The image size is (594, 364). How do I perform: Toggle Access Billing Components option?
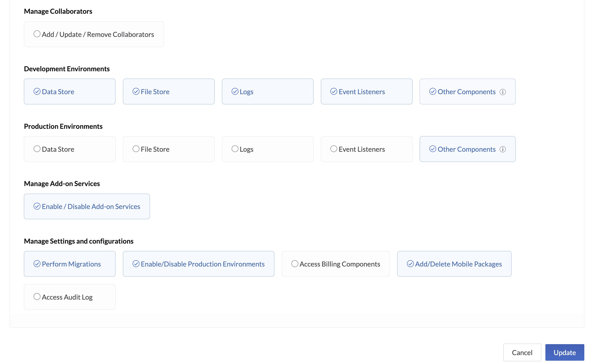point(294,264)
